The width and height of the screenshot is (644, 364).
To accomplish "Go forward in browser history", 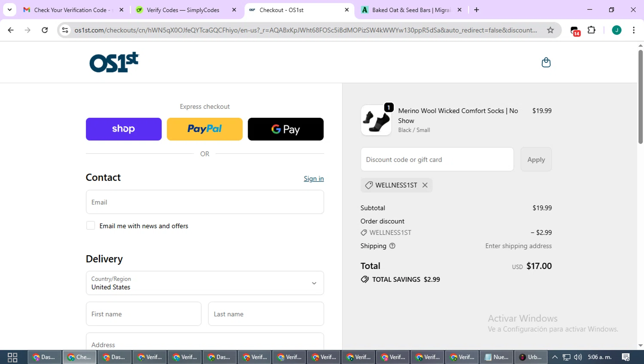I will (x=27, y=30).
